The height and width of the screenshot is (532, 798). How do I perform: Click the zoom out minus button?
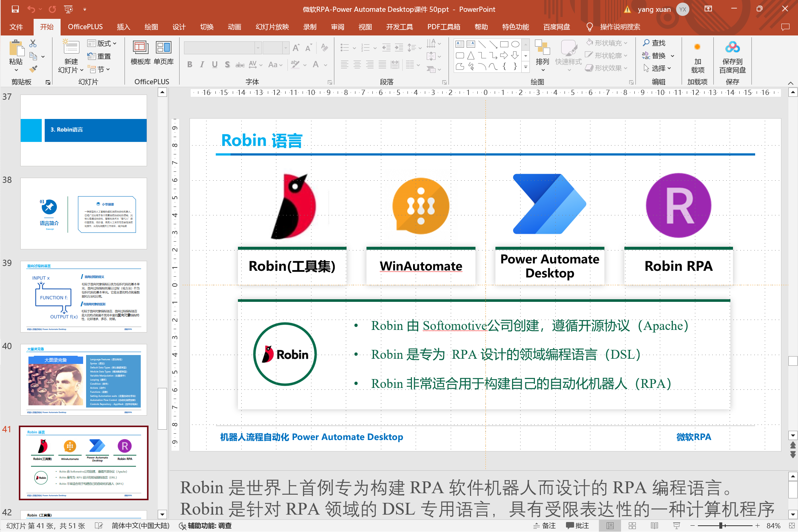[x=693, y=525]
